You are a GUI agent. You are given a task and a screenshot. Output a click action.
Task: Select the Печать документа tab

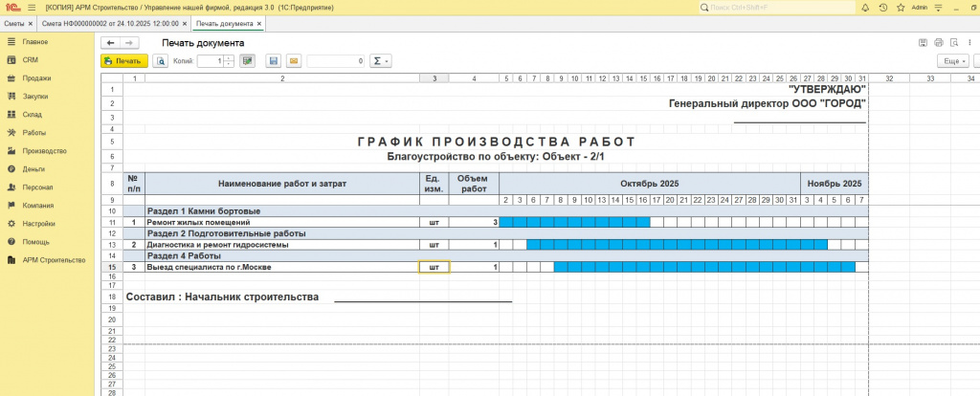(224, 23)
